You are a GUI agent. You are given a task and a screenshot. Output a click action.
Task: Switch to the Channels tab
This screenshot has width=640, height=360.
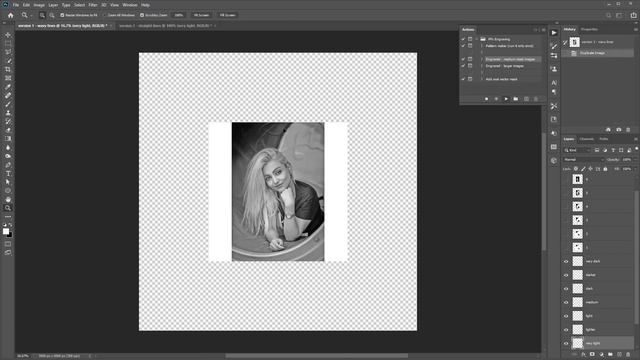click(x=587, y=139)
